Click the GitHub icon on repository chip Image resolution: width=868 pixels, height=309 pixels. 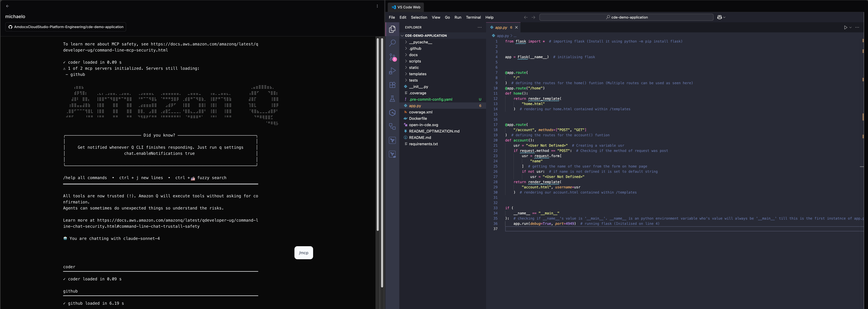[x=10, y=27]
